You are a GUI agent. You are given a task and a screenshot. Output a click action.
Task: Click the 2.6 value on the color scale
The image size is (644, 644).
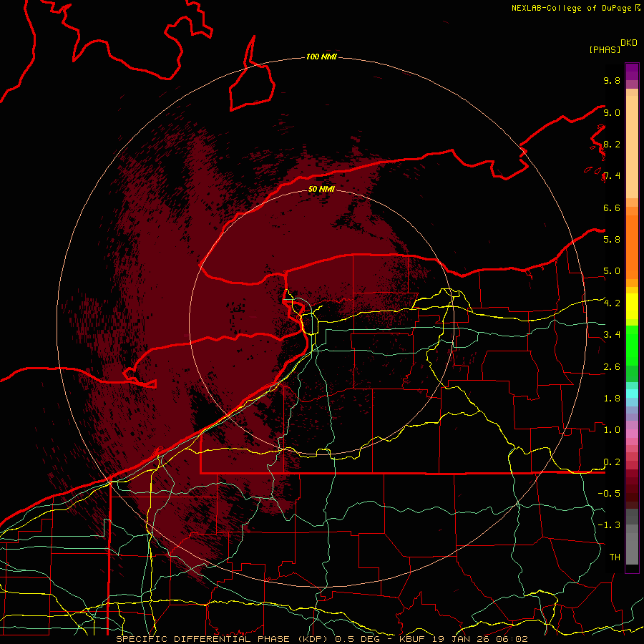coord(612,367)
